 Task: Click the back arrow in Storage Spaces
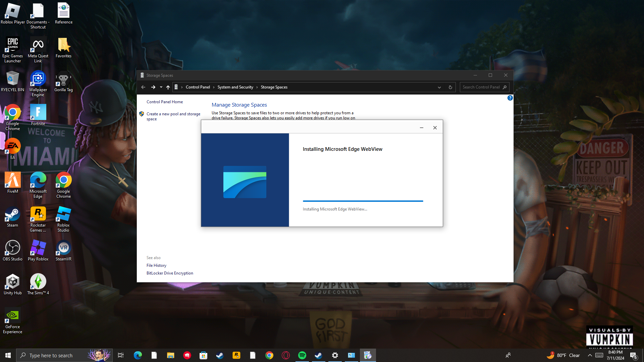coord(143,87)
